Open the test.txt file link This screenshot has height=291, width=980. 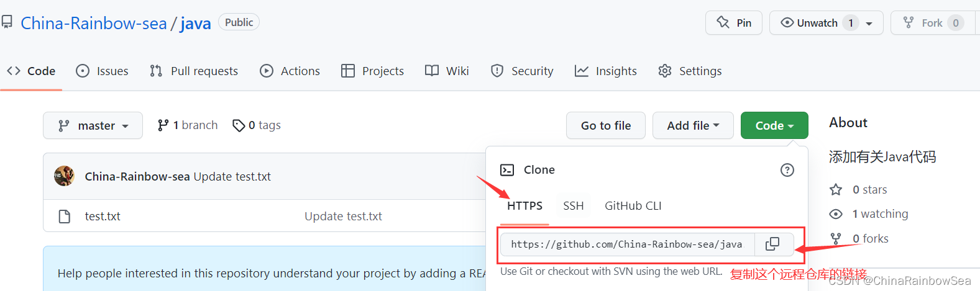pos(103,217)
